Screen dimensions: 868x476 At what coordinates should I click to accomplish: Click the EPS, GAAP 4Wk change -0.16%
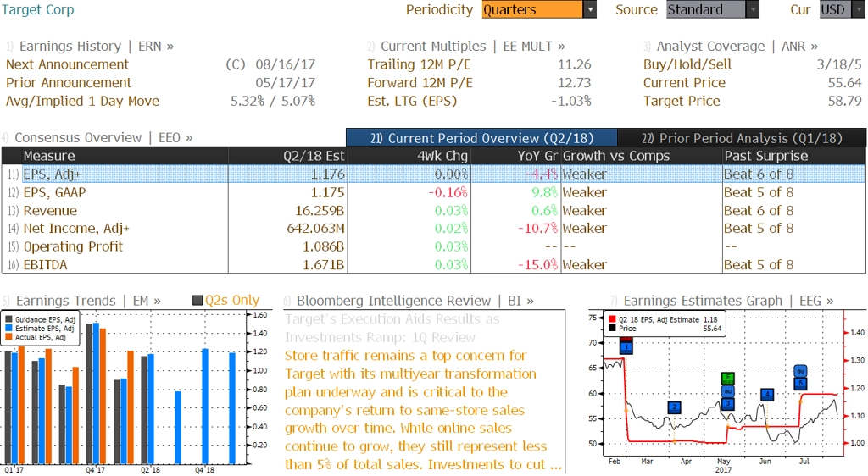click(448, 192)
